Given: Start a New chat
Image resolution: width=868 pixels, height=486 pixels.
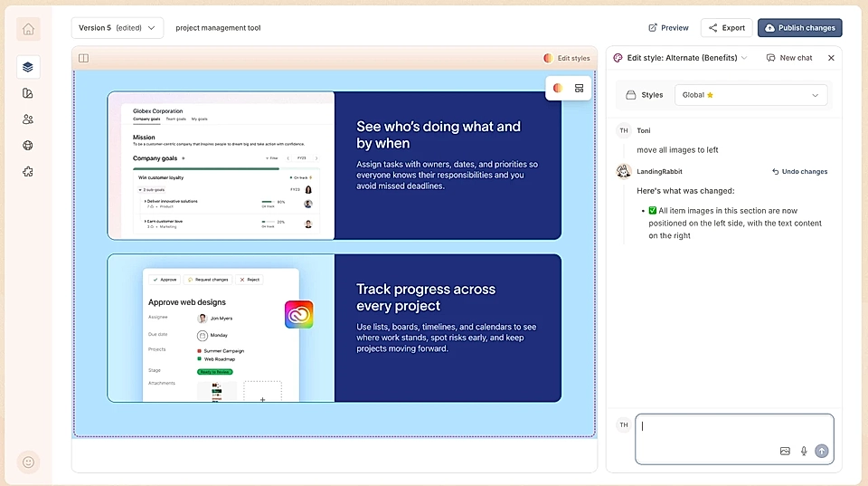Looking at the screenshot, I should click(x=789, y=58).
